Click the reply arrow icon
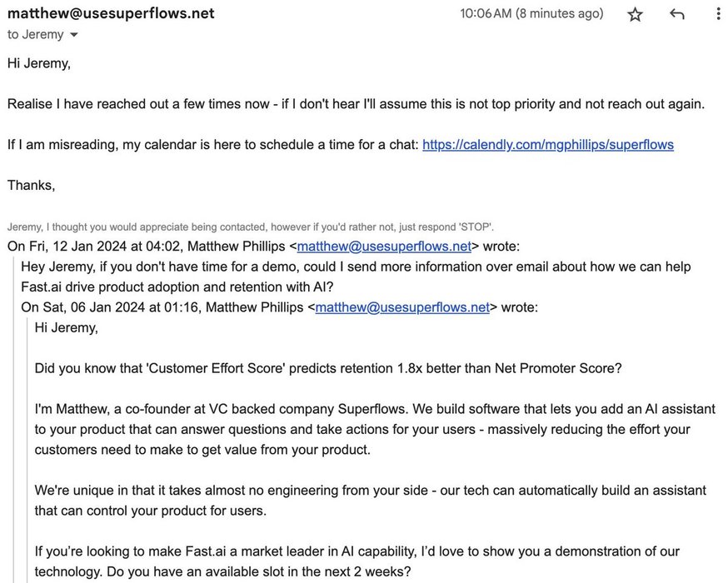 point(677,14)
